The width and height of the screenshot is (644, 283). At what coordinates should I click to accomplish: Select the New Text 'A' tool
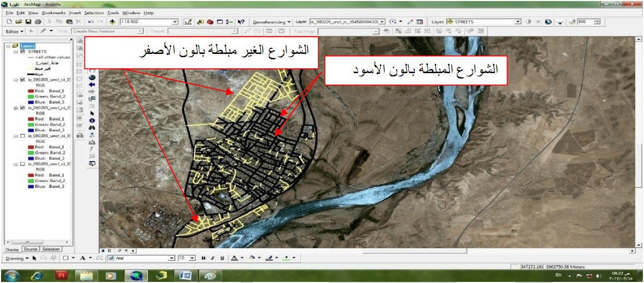83,258
